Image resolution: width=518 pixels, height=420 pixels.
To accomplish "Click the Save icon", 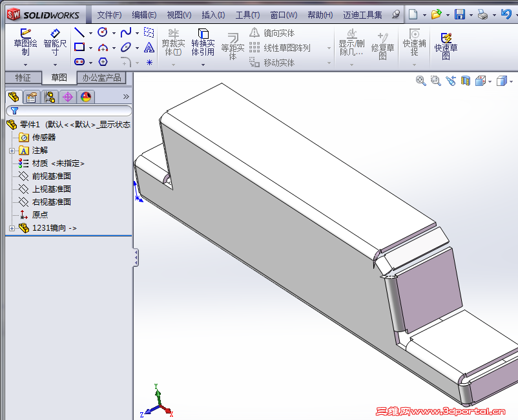I will [459, 14].
